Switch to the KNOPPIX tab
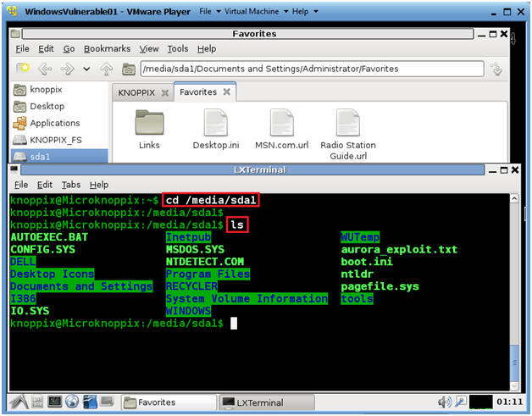The width and height of the screenshot is (532, 416). tap(136, 92)
